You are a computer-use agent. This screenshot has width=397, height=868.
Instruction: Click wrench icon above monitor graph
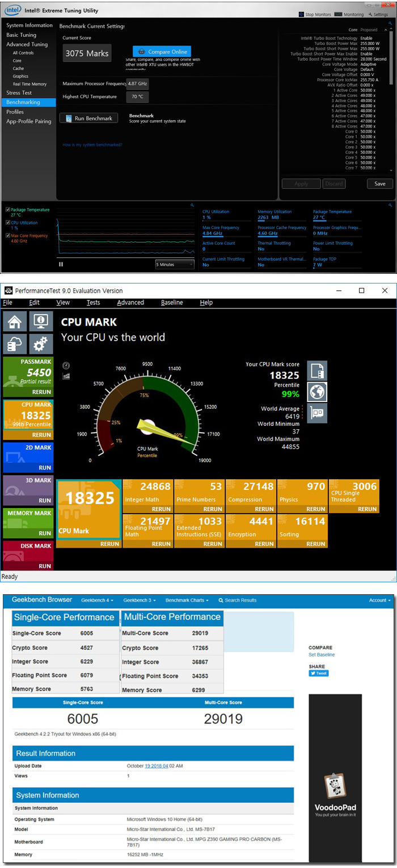(x=192, y=205)
